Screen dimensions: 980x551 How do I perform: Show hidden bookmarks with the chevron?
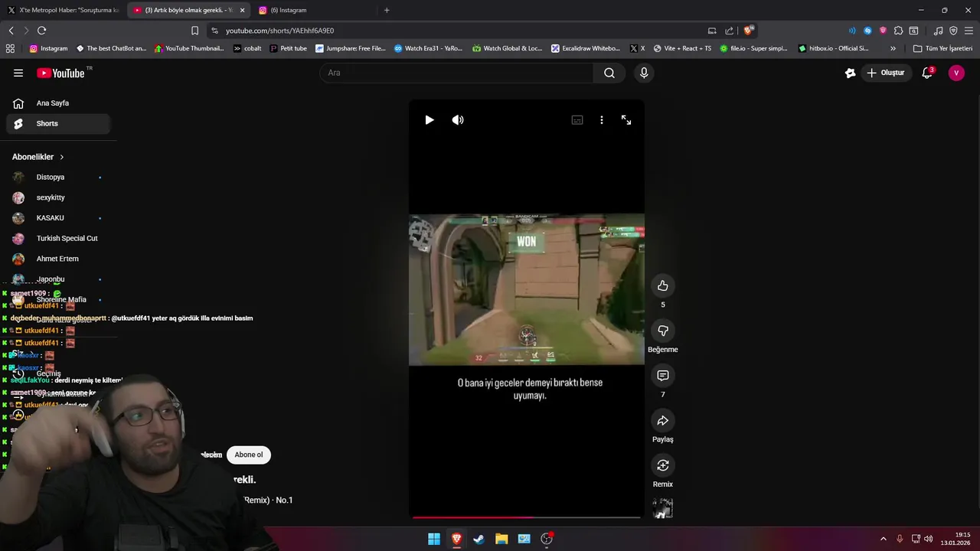coord(893,48)
